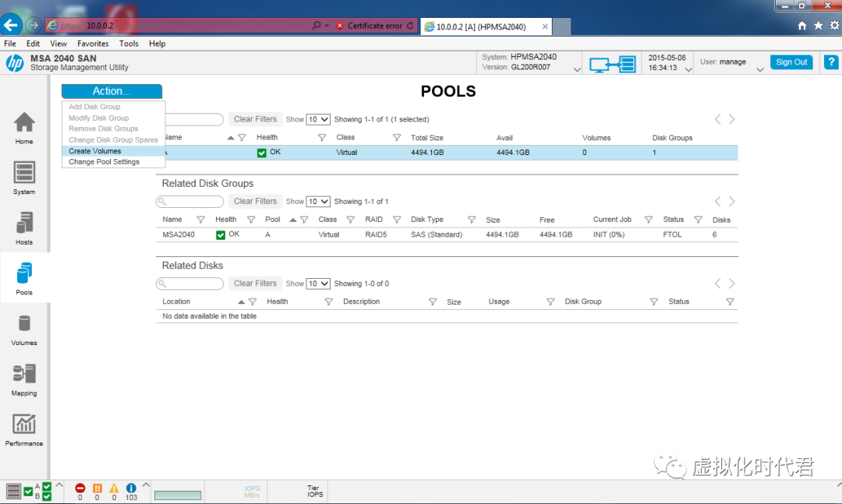Open the Tools menu
The image size is (842, 504).
click(129, 44)
